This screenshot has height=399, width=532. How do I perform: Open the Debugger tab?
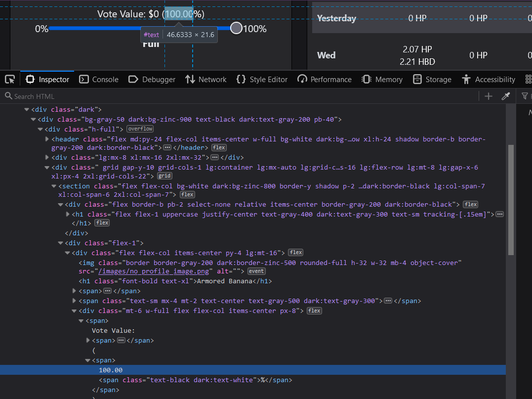pyautogui.click(x=152, y=80)
